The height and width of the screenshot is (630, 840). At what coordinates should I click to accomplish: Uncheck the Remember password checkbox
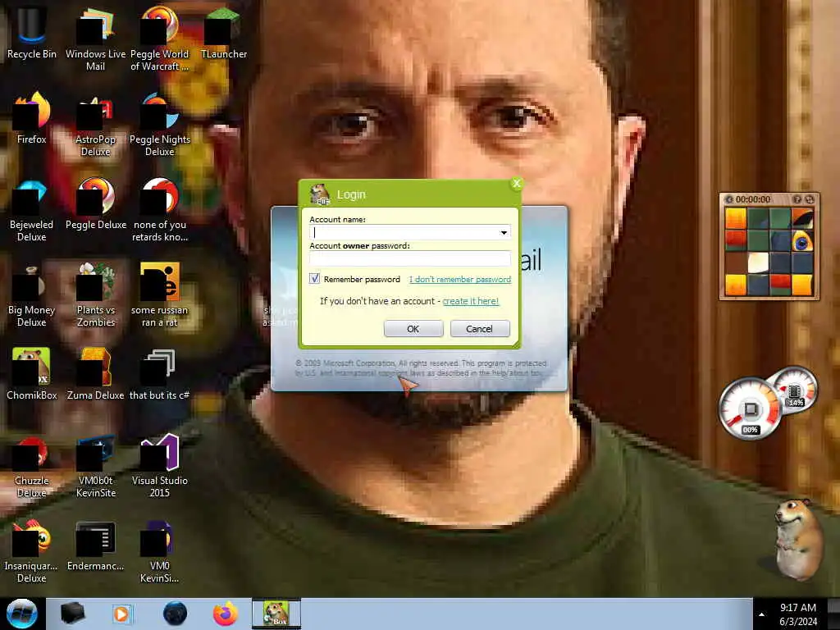pos(314,279)
